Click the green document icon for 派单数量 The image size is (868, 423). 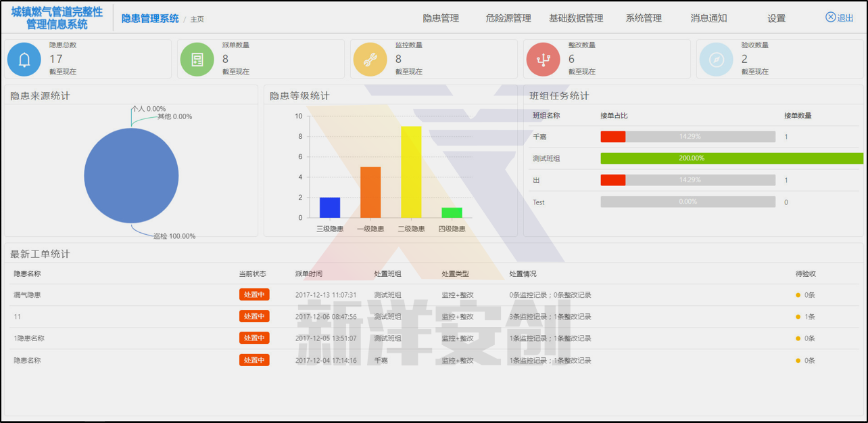197,60
